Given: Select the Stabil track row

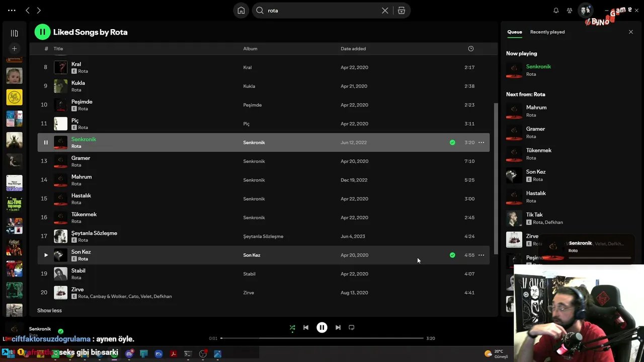Looking at the screenshot, I should coord(264,274).
